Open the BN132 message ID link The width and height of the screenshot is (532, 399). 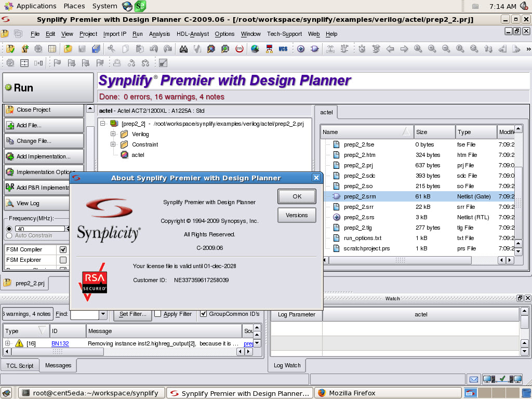click(x=60, y=343)
